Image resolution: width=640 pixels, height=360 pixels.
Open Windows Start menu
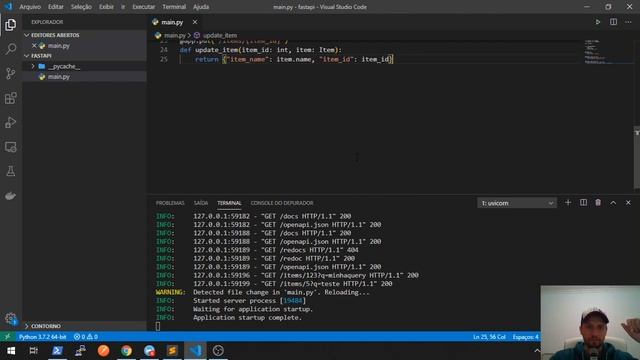(x=11, y=351)
